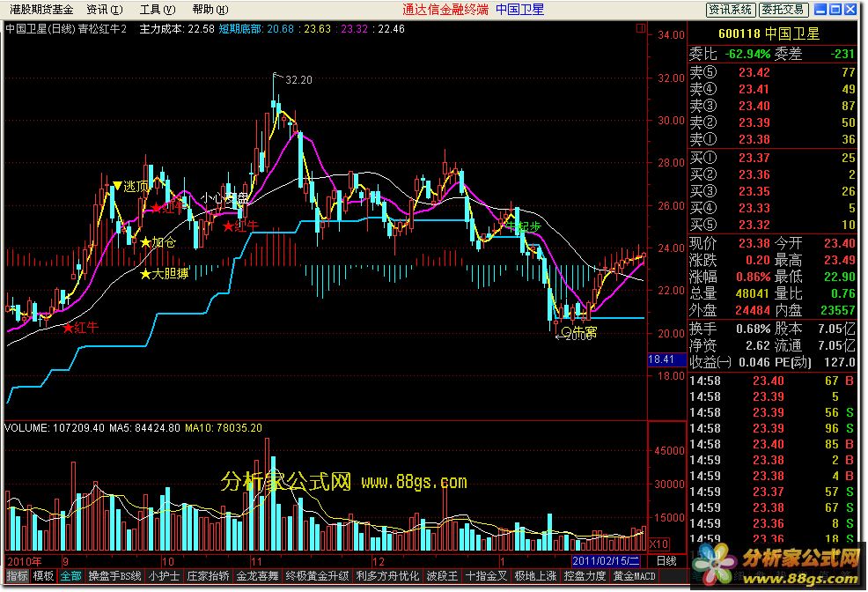868x592 pixels.
Task: Select the 买⑤ 23.32 order row
Action: pos(772,225)
